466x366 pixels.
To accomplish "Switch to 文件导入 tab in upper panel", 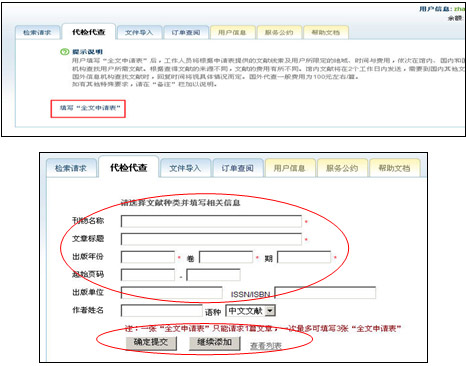I will [139, 33].
